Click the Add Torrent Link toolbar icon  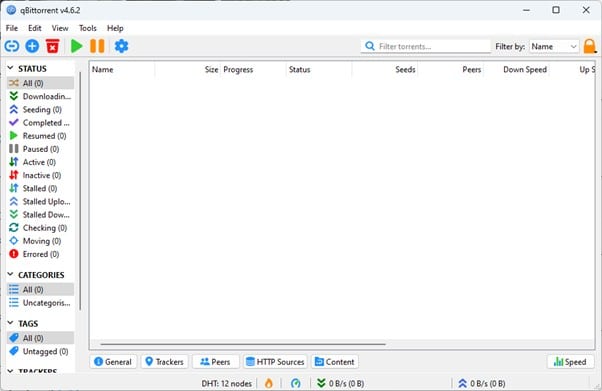12,46
